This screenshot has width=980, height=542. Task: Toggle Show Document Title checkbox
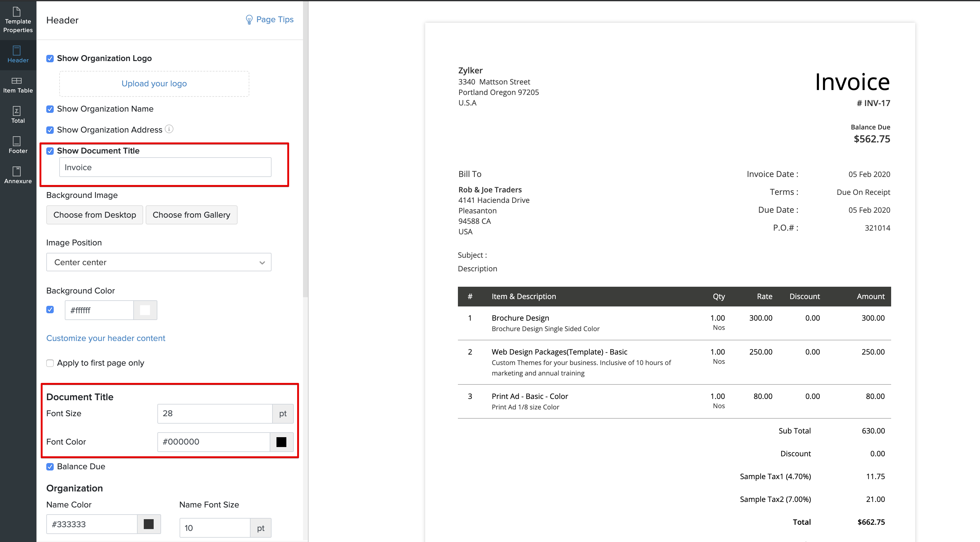(49, 150)
